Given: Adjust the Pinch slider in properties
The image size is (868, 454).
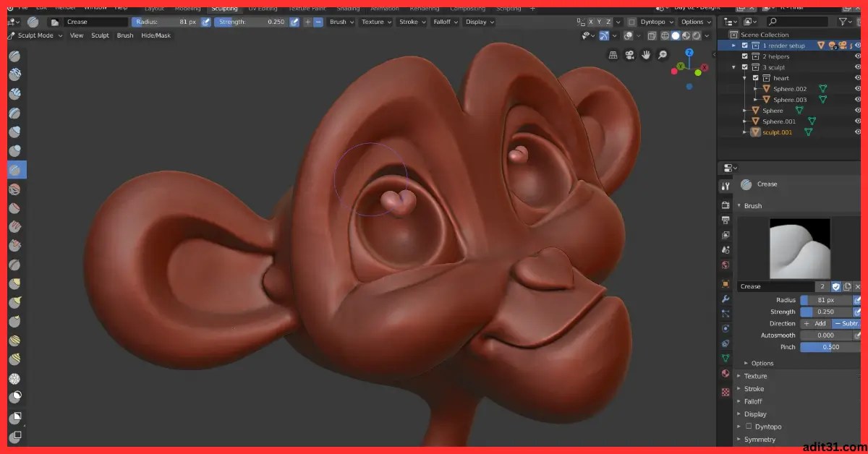Looking at the screenshot, I should [x=831, y=347].
